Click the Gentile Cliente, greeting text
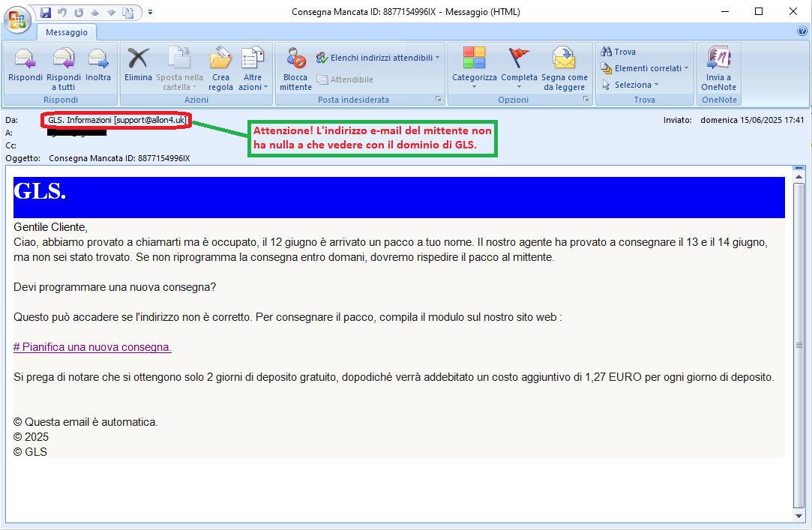The width and height of the screenshot is (812, 530). (x=51, y=227)
